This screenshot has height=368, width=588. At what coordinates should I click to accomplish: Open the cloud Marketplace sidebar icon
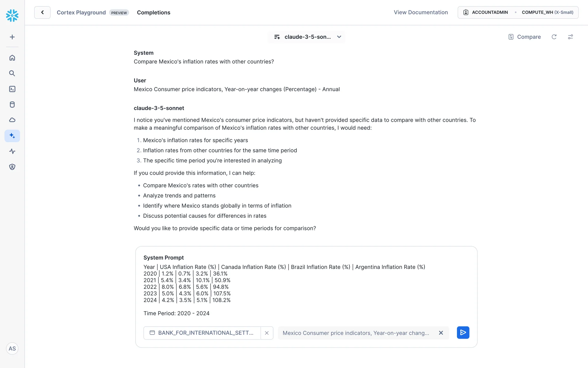coord(12,120)
